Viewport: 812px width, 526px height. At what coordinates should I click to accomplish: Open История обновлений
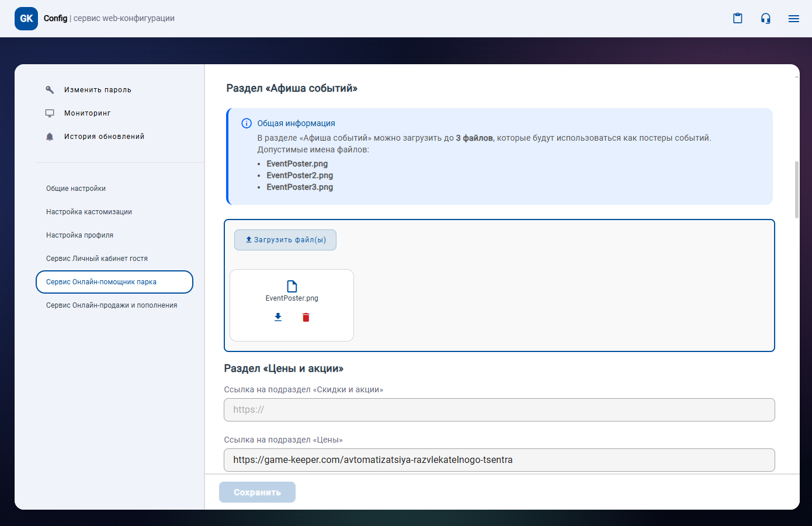(104, 137)
